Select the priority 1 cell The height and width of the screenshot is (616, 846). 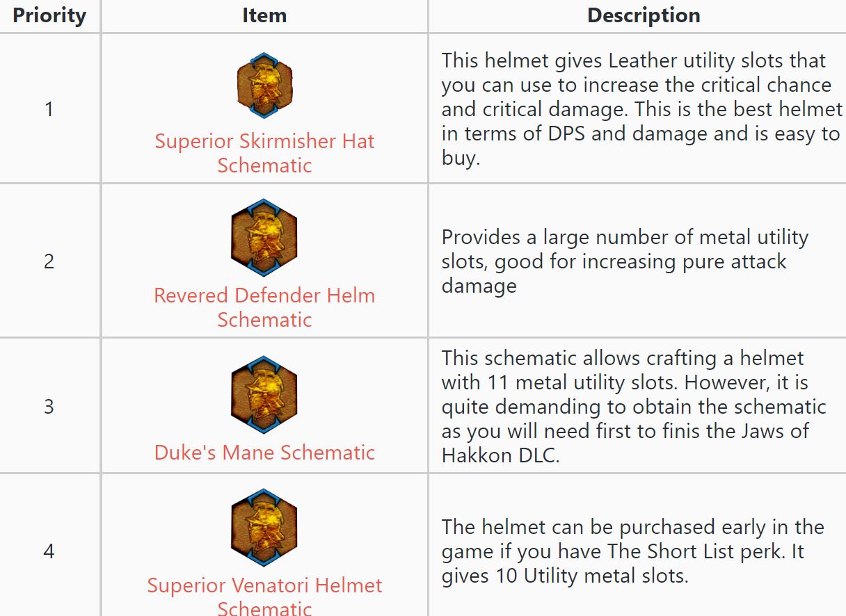(49, 109)
